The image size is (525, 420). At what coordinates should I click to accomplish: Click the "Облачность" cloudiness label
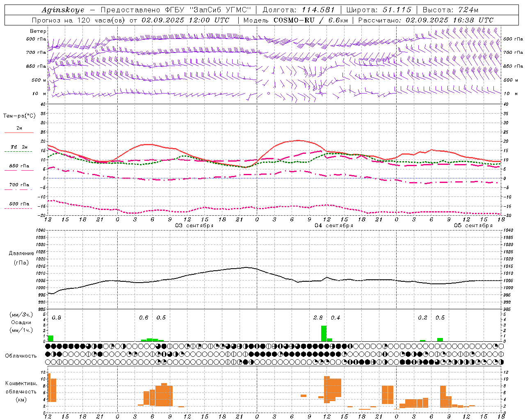(x=21, y=356)
